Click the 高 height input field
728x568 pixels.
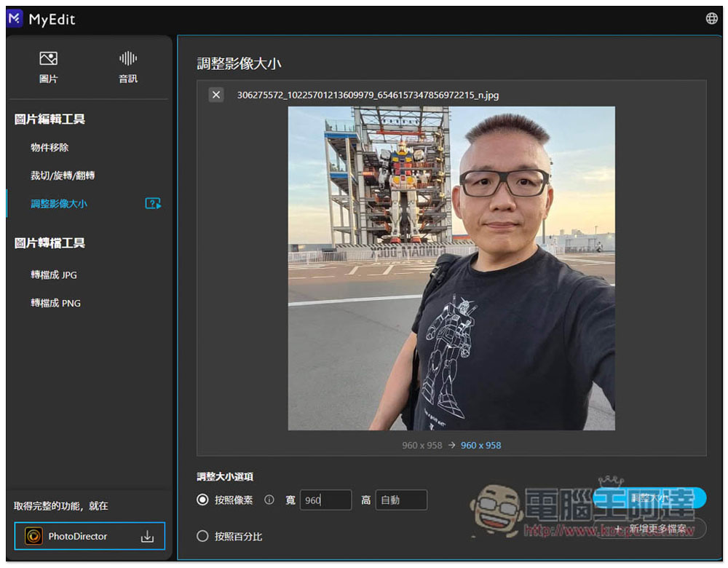click(x=401, y=500)
